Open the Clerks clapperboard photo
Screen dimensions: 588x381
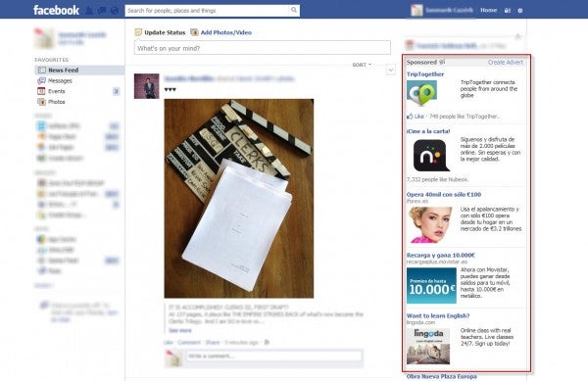click(x=239, y=199)
